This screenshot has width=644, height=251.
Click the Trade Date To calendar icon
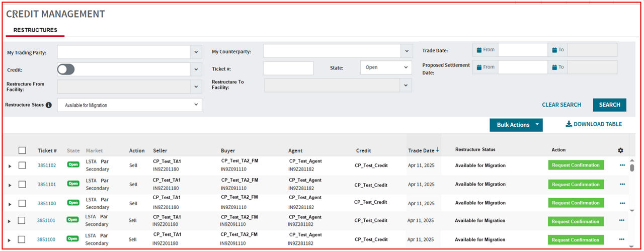coord(554,50)
